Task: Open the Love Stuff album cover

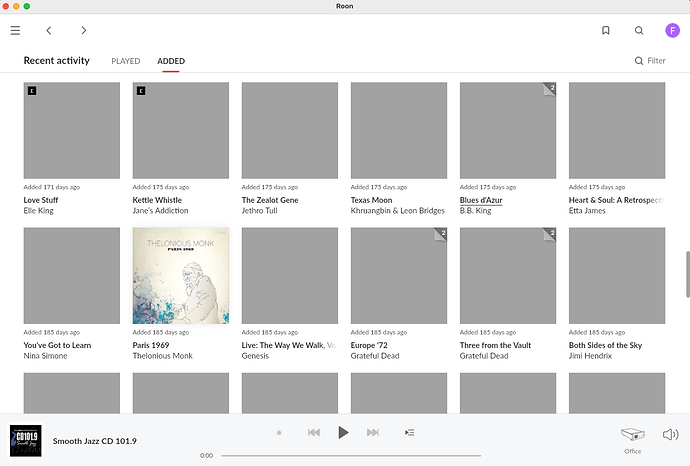Action: coord(72,130)
